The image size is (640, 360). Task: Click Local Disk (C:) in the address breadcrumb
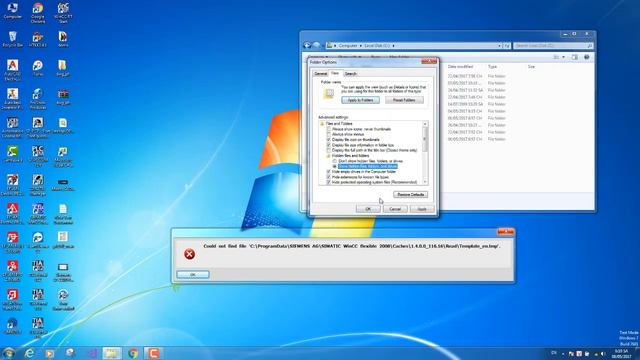tap(377, 46)
